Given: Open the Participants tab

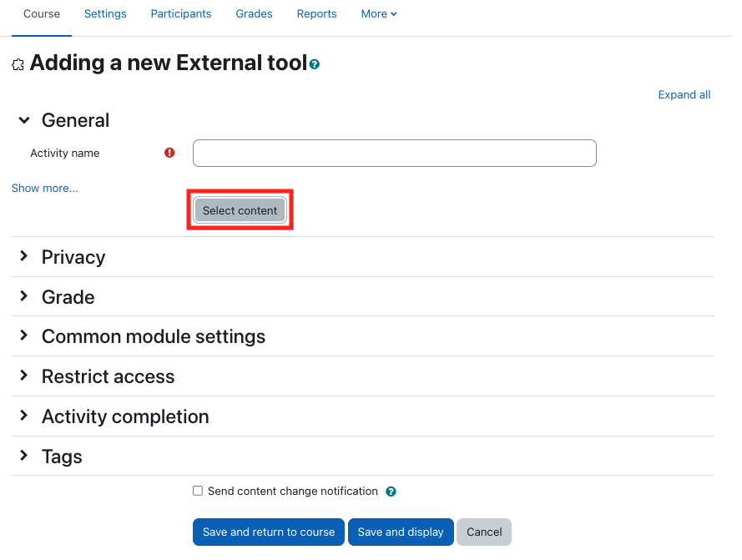Looking at the screenshot, I should [181, 14].
